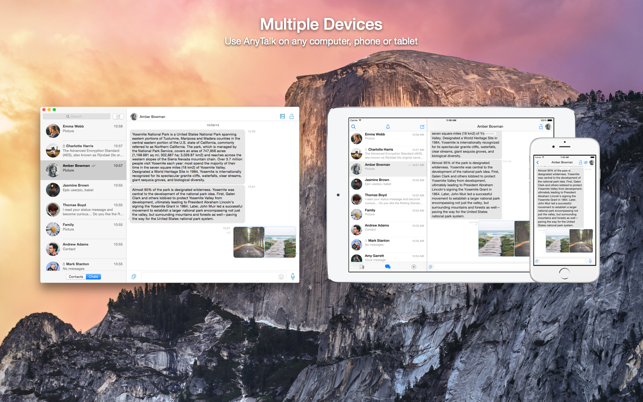Click message input field on iPad
This screenshot has width=643, height=402.
coord(482,267)
